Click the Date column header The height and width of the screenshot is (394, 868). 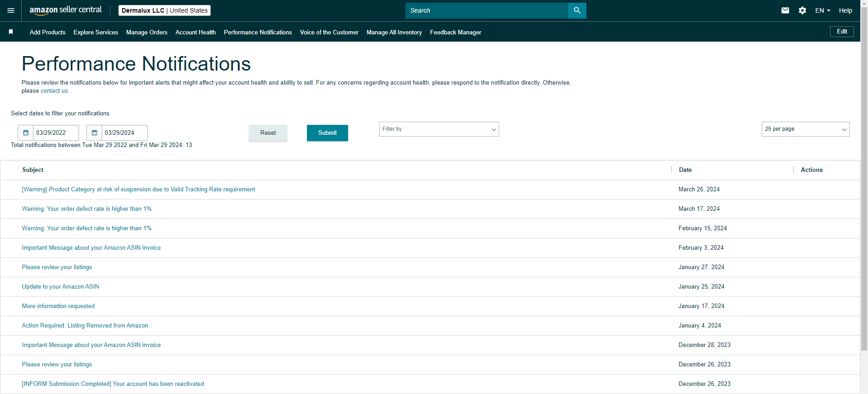(685, 170)
